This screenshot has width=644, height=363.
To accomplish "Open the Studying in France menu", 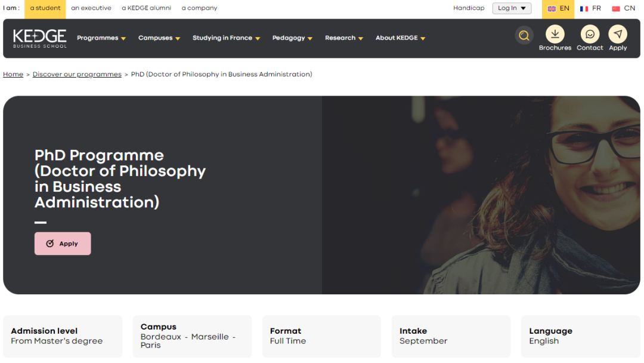I will pyautogui.click(x=226, y=38).
